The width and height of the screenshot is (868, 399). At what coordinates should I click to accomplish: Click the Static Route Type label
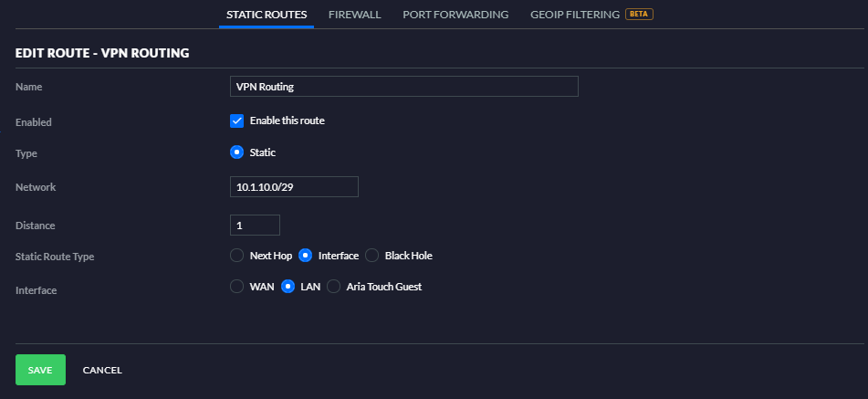click(x=55, y=257)
